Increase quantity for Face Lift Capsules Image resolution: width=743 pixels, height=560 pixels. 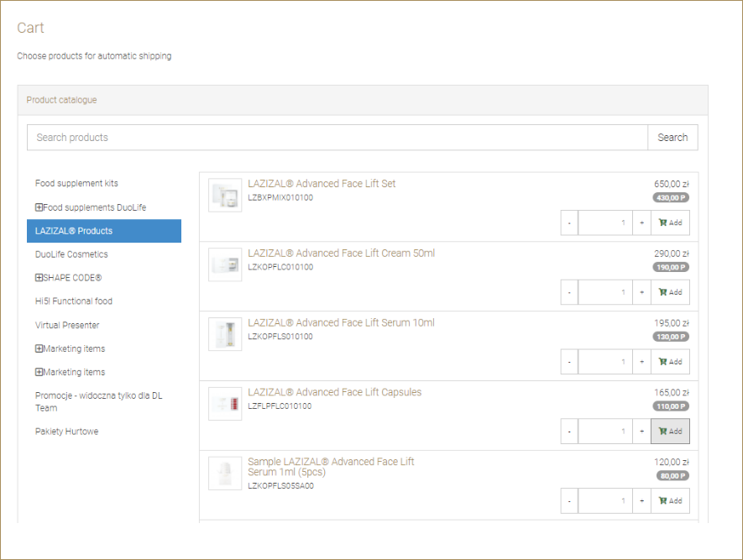click(642, 432)
